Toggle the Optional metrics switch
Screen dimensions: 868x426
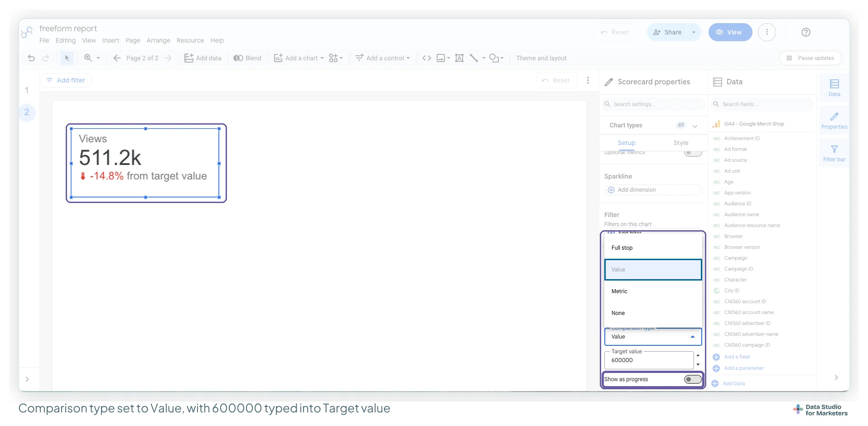[x=693, y=153]
